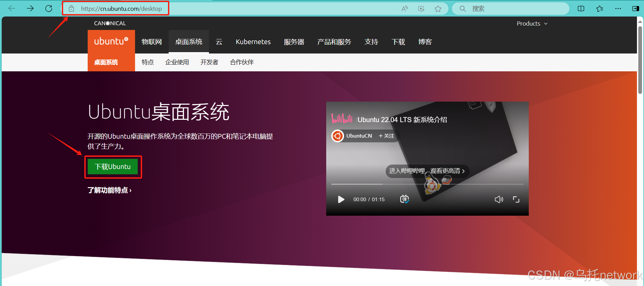Click the browser back arrow
The height and width of the screenshot is (286, 644).
(12, 8)
